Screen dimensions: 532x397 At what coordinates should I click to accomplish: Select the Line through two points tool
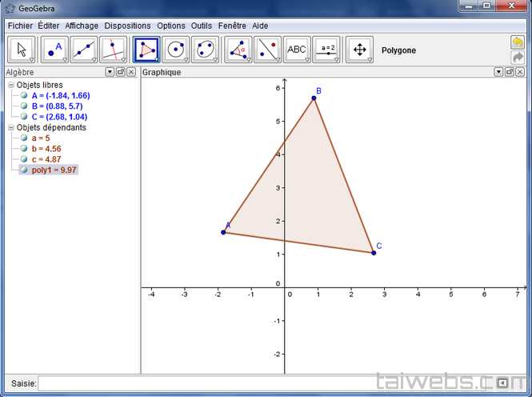coord(84,50)
